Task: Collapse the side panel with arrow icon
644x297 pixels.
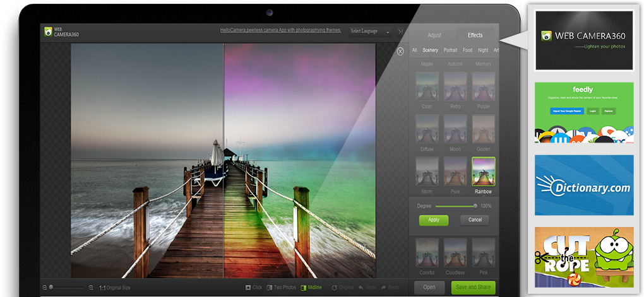Action: coord(400,31)
